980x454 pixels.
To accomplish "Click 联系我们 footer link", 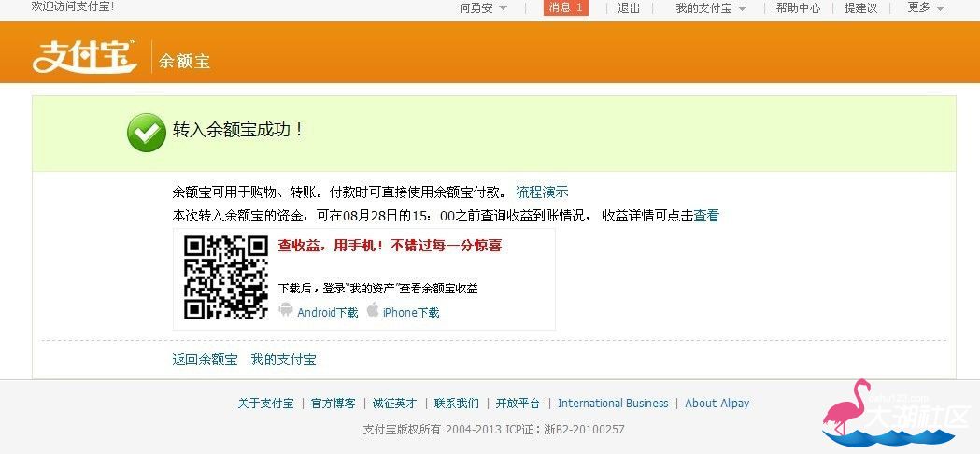I will click(456, 404).
